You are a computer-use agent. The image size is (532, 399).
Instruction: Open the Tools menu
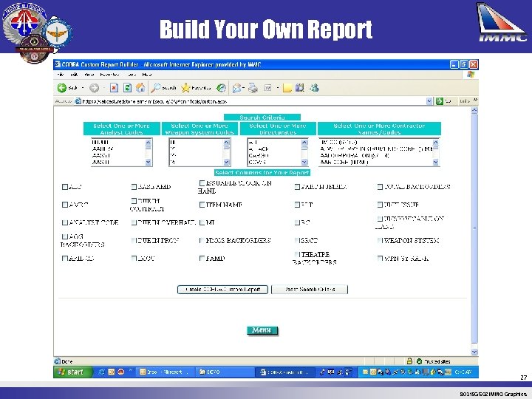(x=132, y=75)
